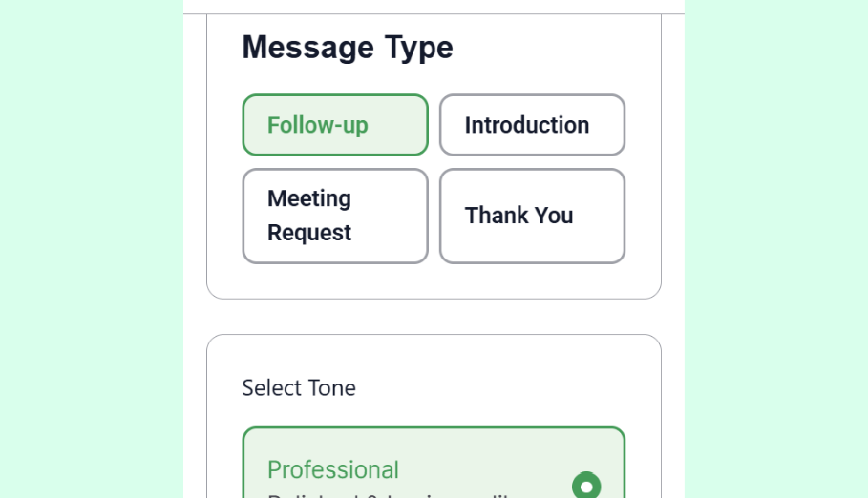The image size is (868, 498).
Task: Click the word Request in Meeting Request
Action: click(x=309, y=233)
